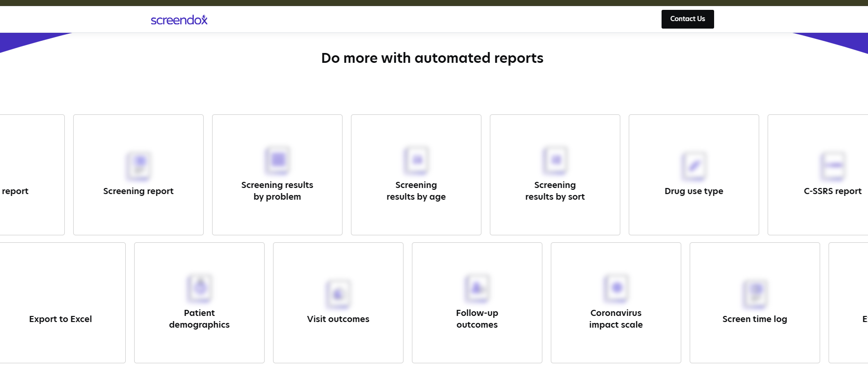Select the C-SSRS report label
The image size is (868, 375).
point(833,191)
